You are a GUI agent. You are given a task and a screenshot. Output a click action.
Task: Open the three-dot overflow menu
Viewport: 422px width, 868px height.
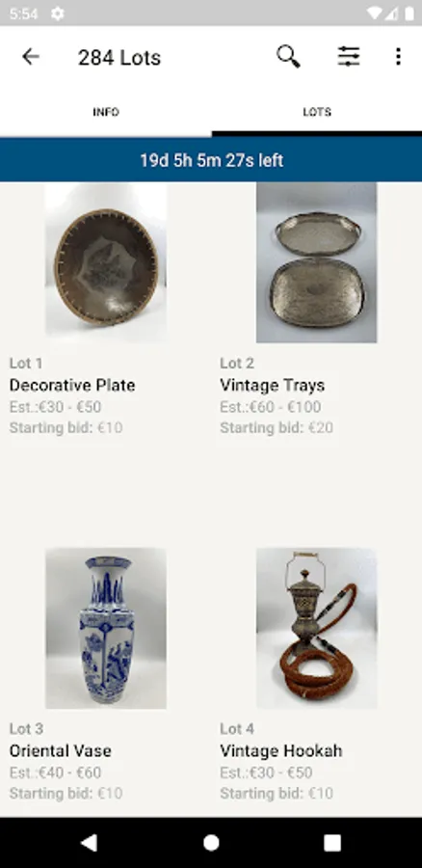398,57
